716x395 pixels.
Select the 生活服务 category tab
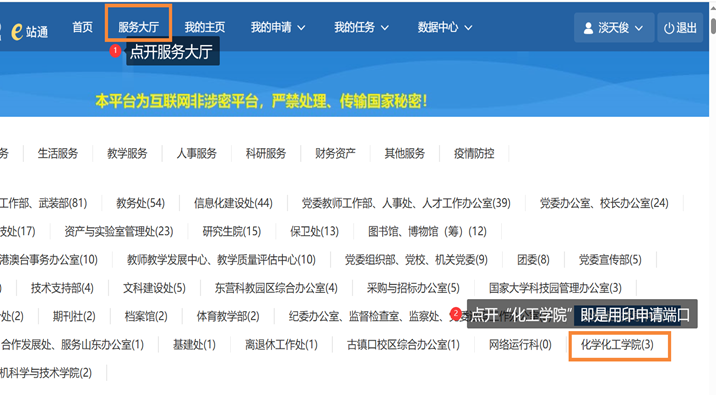pos(58,153)
